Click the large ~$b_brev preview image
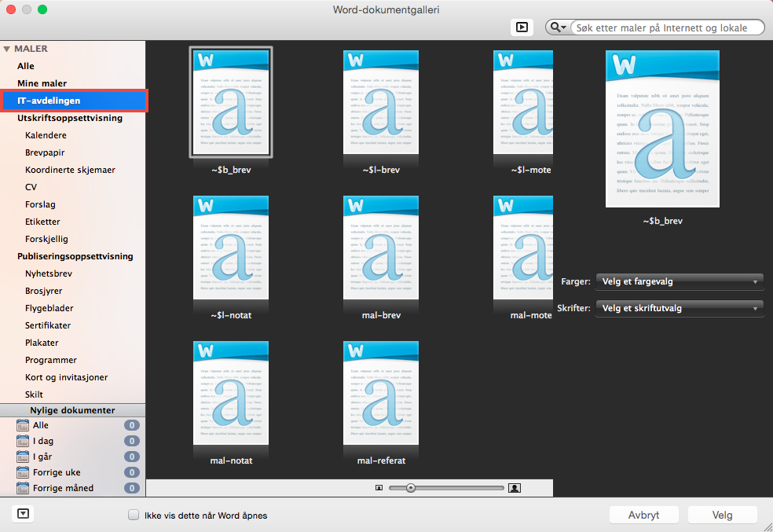 662,129
